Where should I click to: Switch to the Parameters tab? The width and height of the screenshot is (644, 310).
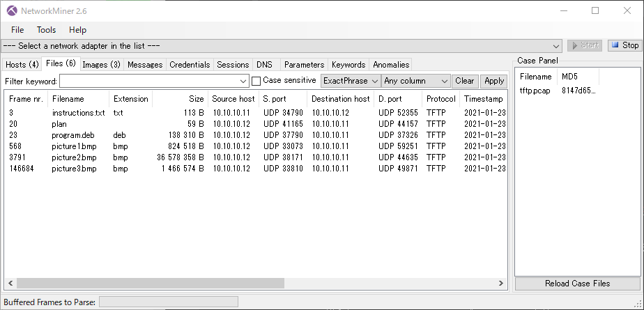pyautogui.click(x=305, y=65)
